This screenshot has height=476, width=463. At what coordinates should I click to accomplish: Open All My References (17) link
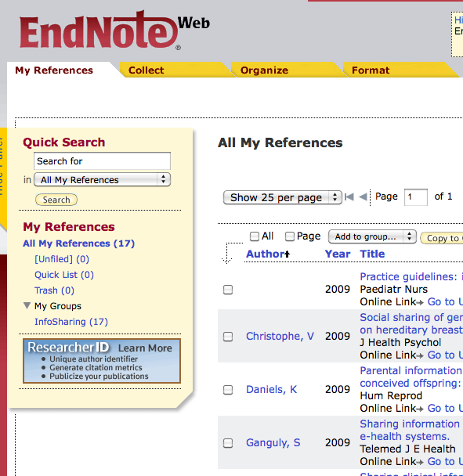(78, 243)
